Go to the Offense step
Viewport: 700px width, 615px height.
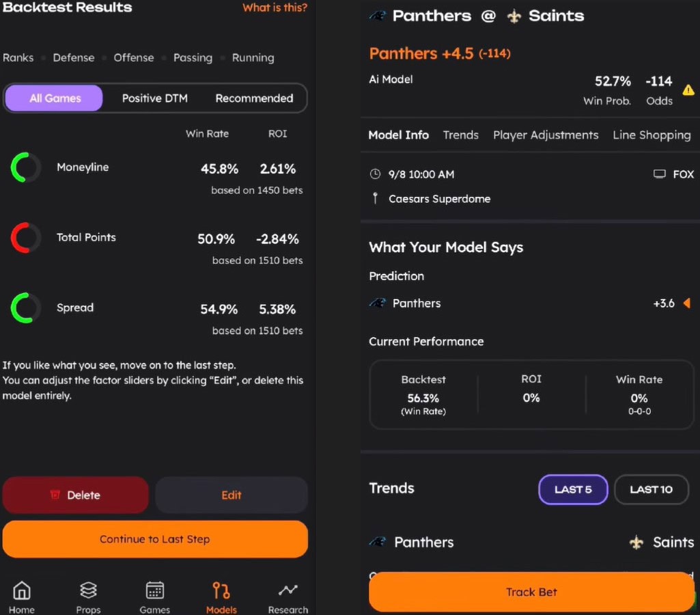tap(133, 57)
